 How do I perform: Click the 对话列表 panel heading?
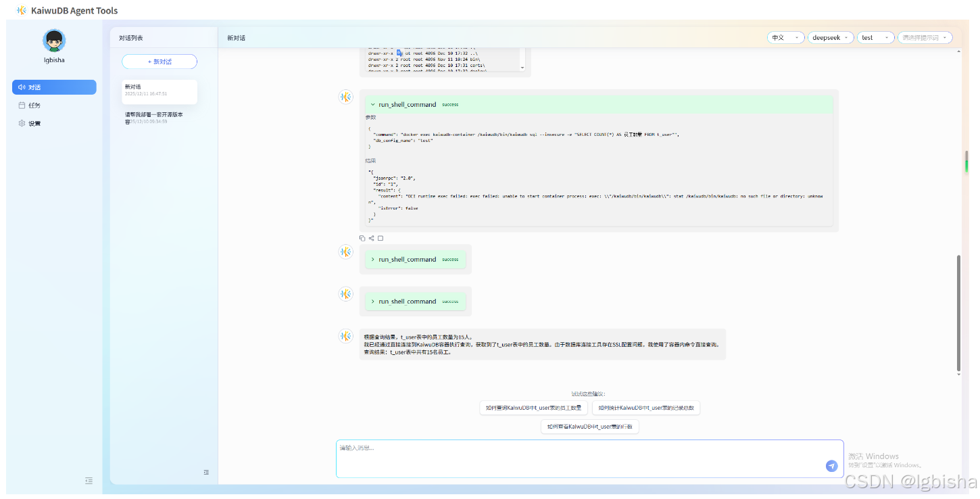click(131, 39)
